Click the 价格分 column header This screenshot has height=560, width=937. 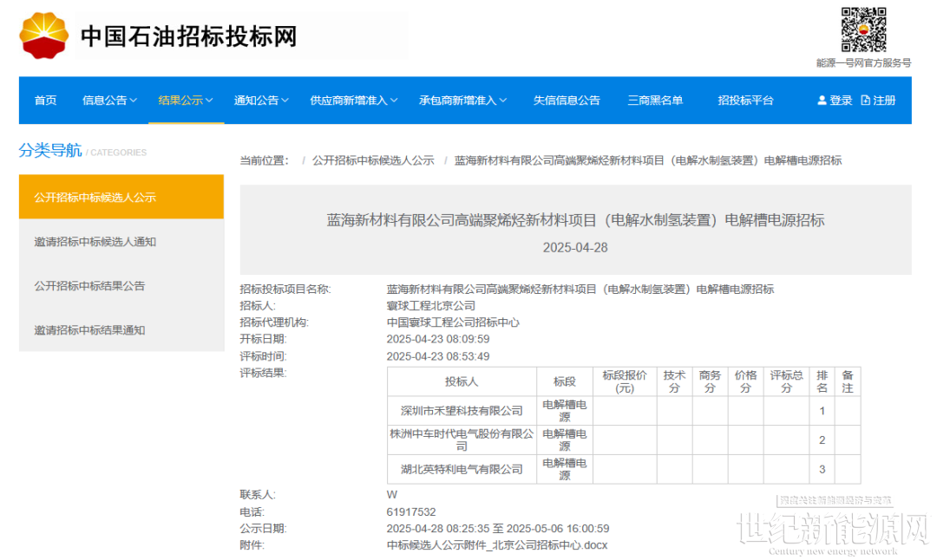pos(745,381)
